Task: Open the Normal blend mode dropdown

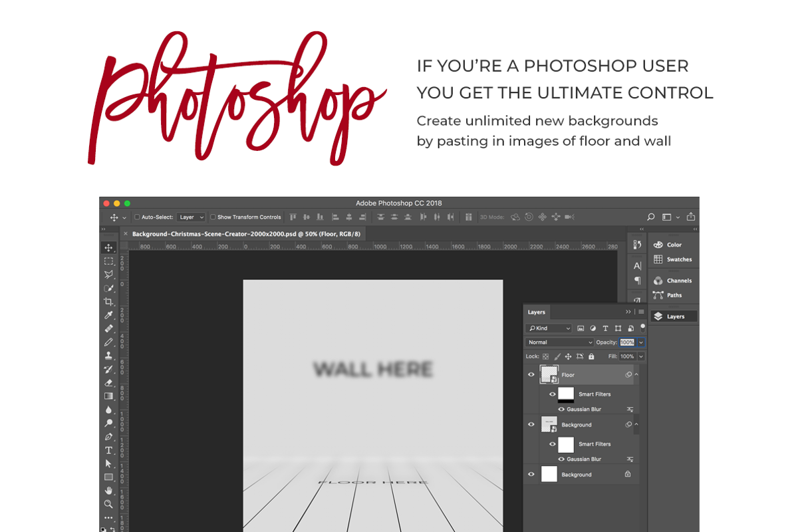Action: tap(559, 342)
